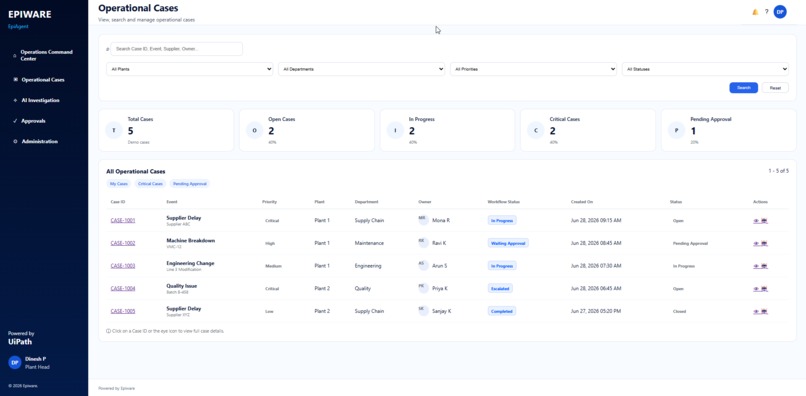Click the action icon beside the eye for CASE-1005
This screenshot has width=806, height=396.
[764, 311]
